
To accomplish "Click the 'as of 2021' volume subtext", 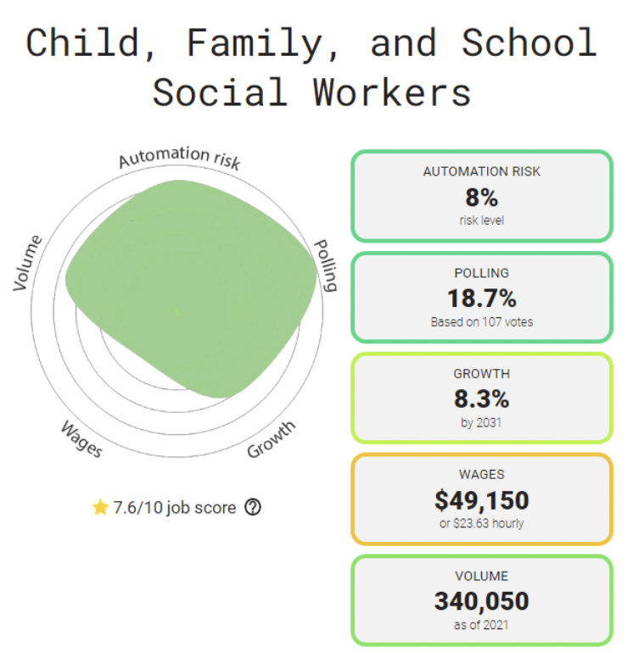I will pos(481,625).
